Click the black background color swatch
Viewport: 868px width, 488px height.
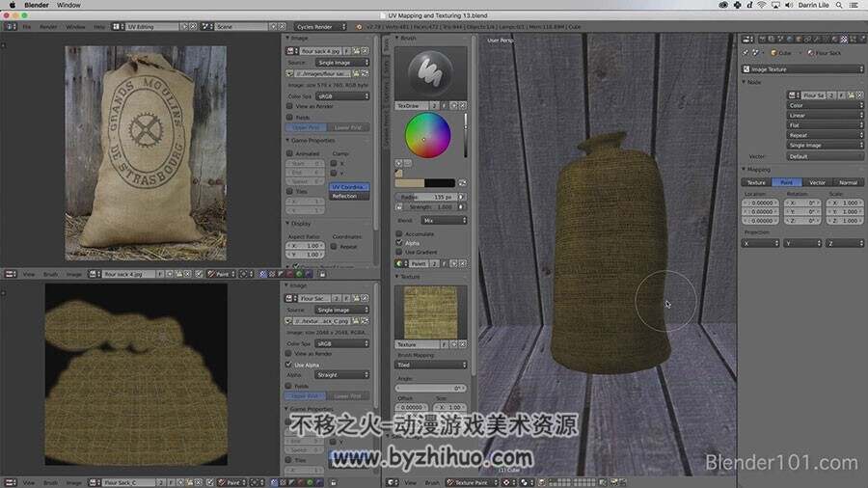point(440,182)
